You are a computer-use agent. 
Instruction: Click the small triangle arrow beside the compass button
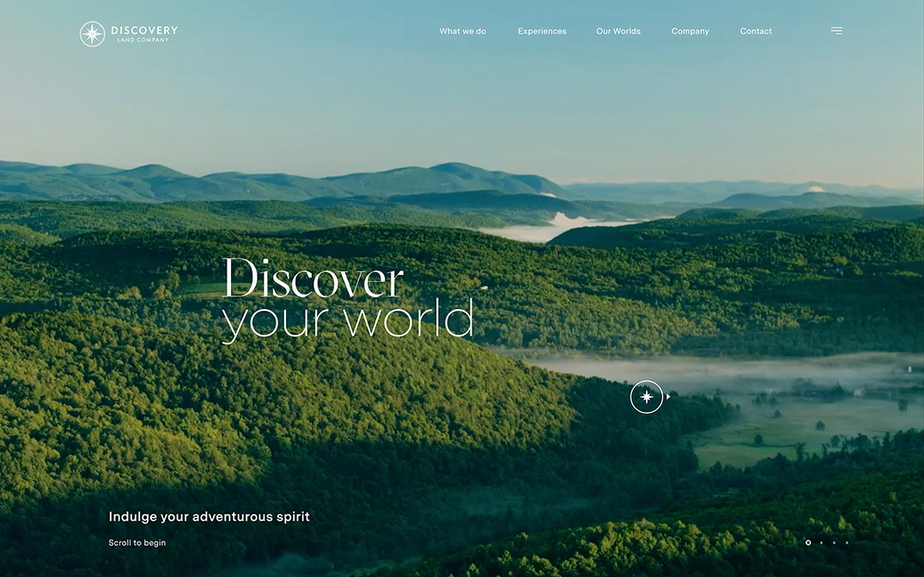coord(667,397)
